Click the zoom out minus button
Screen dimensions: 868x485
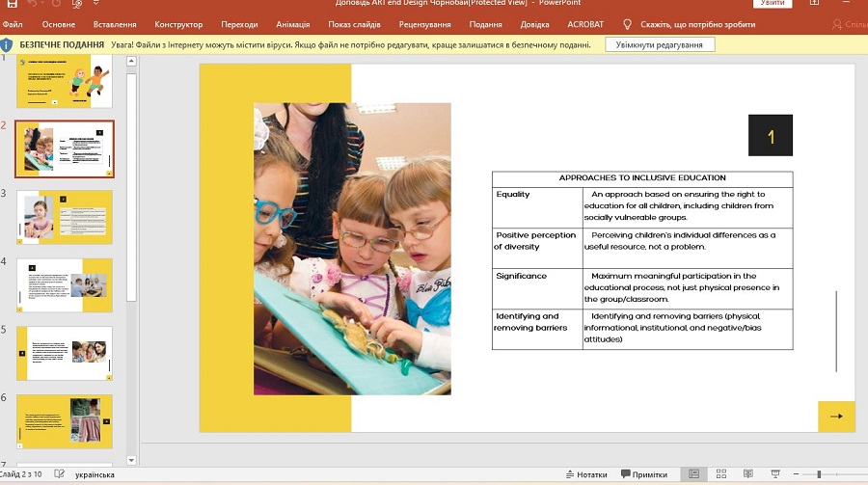point(796,474)
